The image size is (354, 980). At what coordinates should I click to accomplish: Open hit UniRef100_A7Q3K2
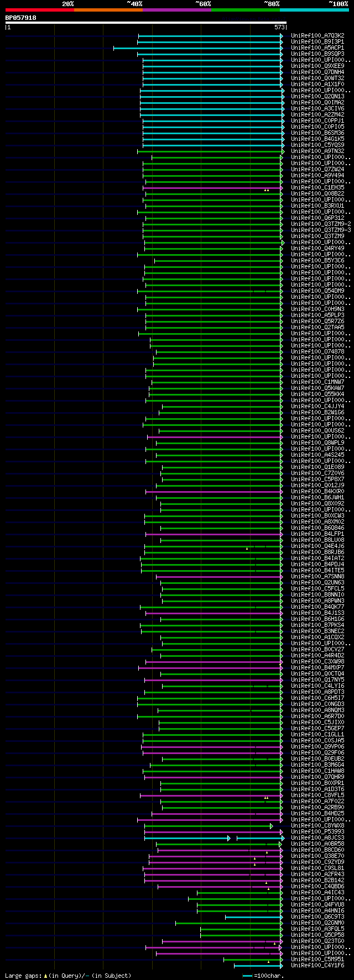coord(317,35)
